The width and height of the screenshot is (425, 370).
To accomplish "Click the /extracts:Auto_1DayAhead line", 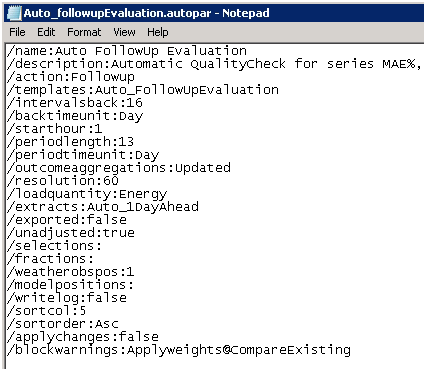I will [103, 207].
